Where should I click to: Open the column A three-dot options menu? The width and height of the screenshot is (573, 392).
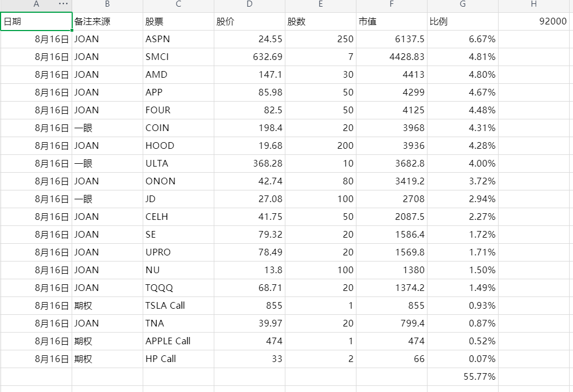coord(63,4)
